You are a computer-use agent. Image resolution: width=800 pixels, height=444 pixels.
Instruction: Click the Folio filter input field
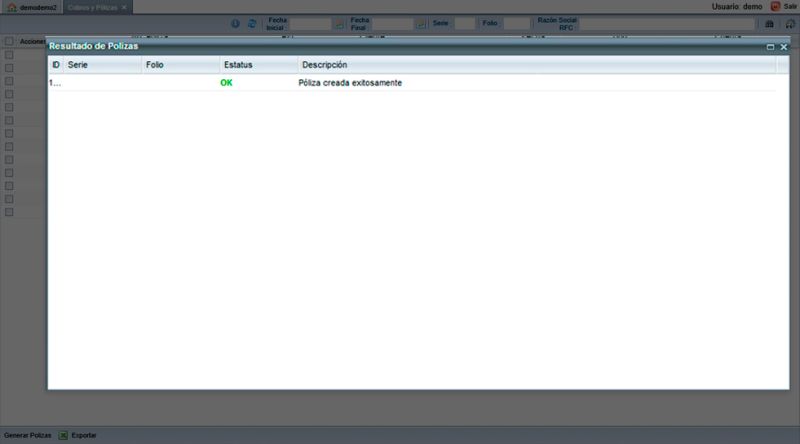[x=516, y=23]
